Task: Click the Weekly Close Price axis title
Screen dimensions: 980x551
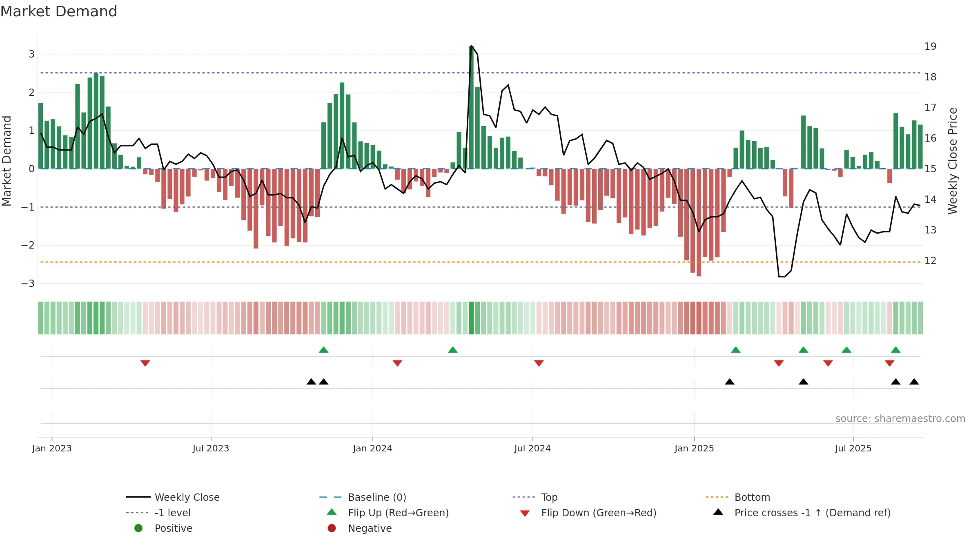Action: (953, 161)
